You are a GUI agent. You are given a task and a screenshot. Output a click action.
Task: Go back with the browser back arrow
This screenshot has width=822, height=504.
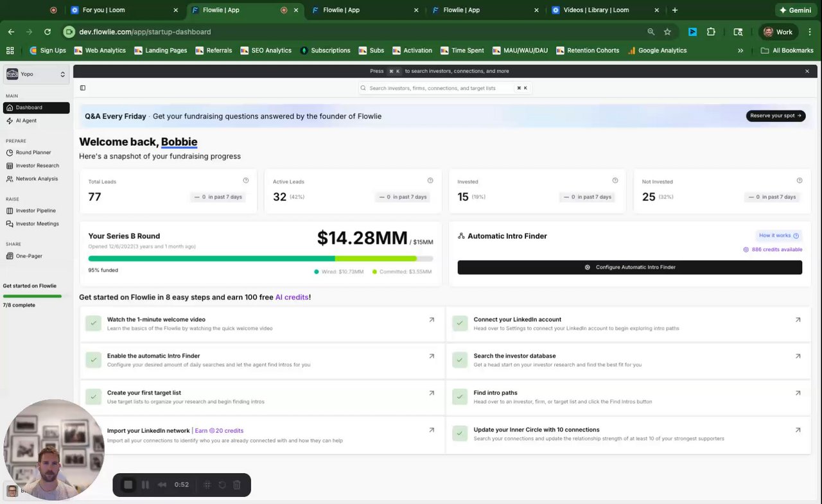click(11, 31)
